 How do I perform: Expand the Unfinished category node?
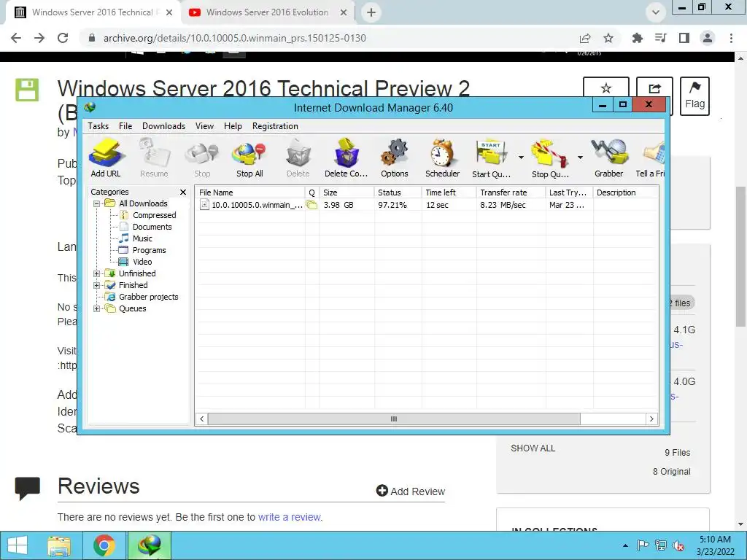(97, 274)
